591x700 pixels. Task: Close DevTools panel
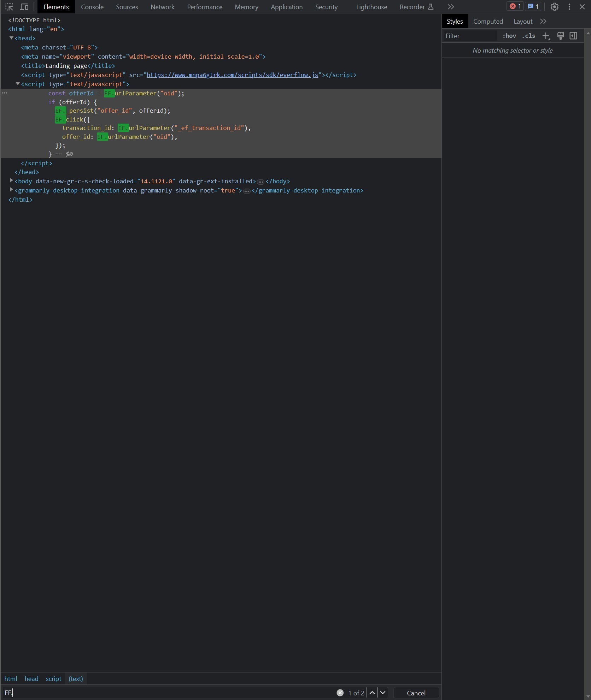tap(582, 7)
